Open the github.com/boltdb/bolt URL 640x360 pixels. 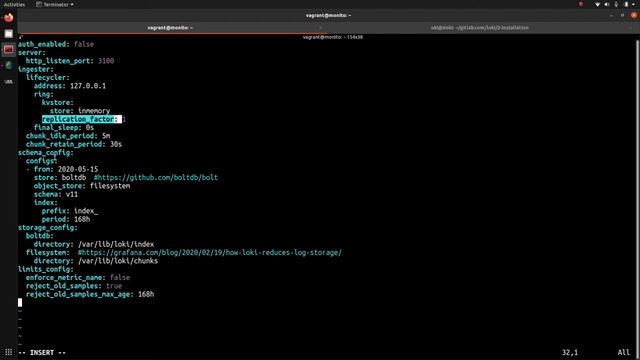click(x=156, y=178)
